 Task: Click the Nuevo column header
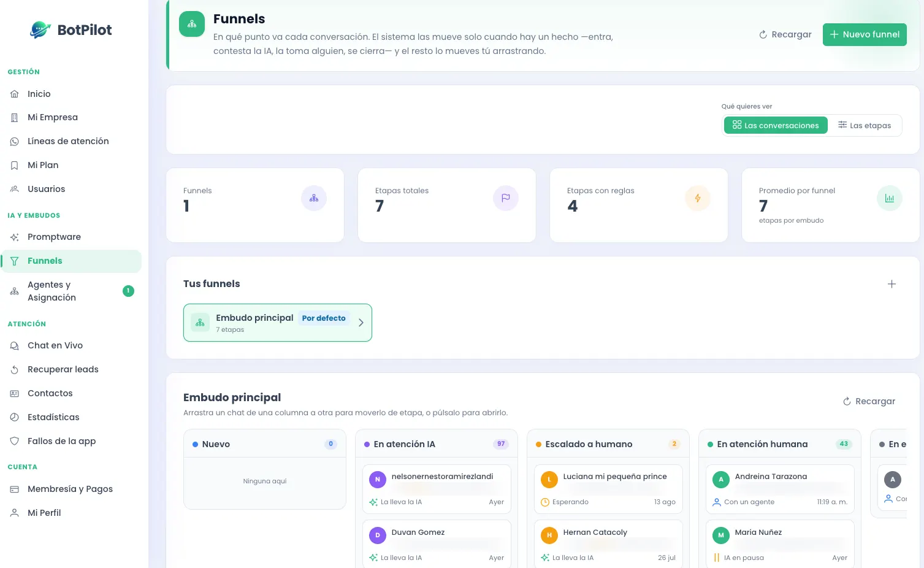point(265,444)
